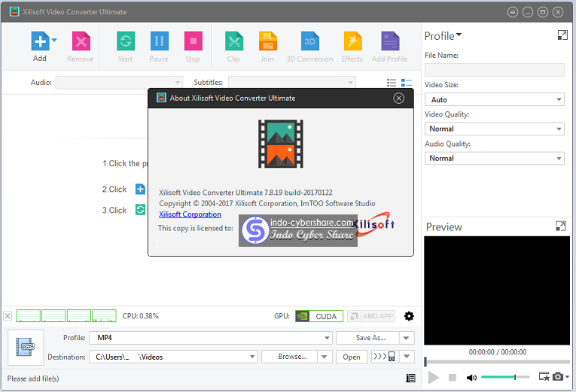Open the main menu button in title bar
Image resolution: width=576 pixels, height=392 pixels.
(x=513, y=12)
